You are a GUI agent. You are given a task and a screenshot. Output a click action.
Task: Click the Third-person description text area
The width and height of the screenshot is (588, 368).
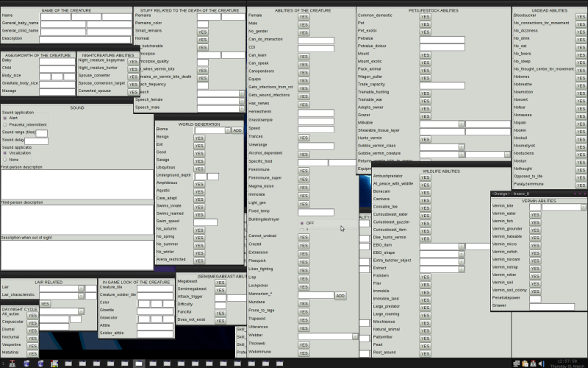click(77, 219)
